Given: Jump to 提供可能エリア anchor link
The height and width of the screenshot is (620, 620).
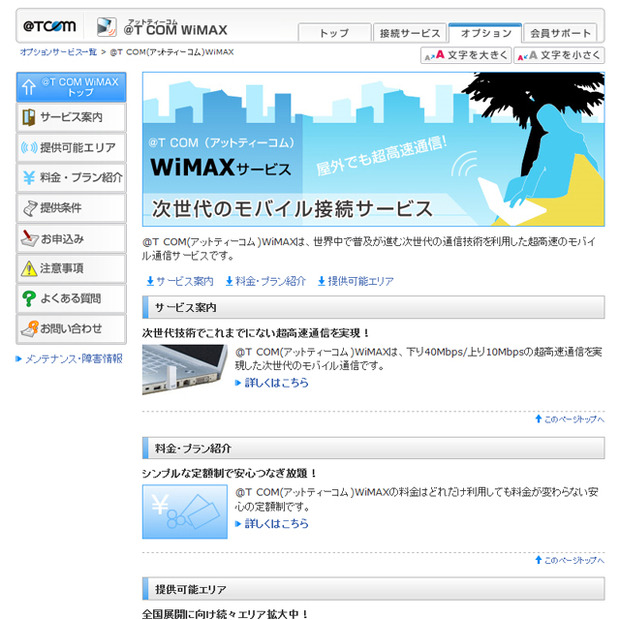Looking at the screenshot, I should (x=361, y=282).
